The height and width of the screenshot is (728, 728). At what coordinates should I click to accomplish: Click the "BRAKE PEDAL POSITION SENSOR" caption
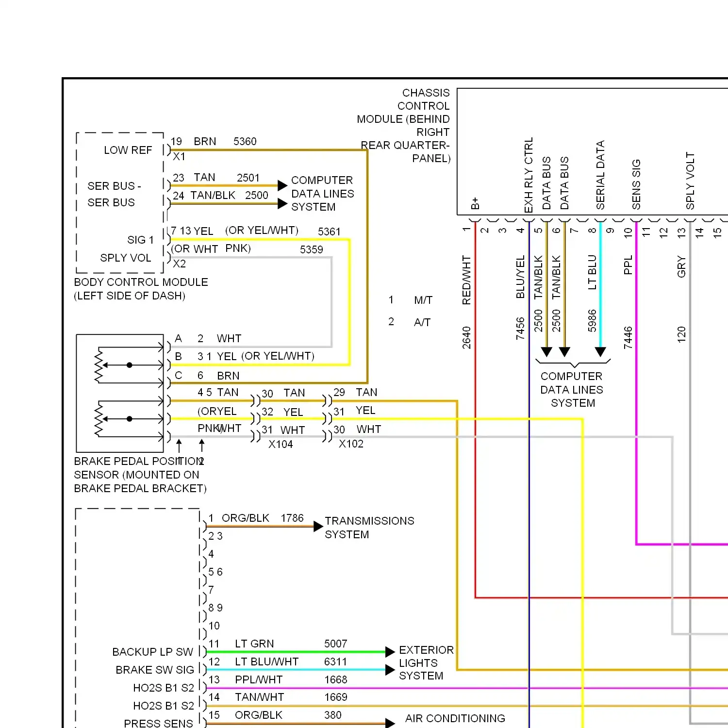pos(140,475)
